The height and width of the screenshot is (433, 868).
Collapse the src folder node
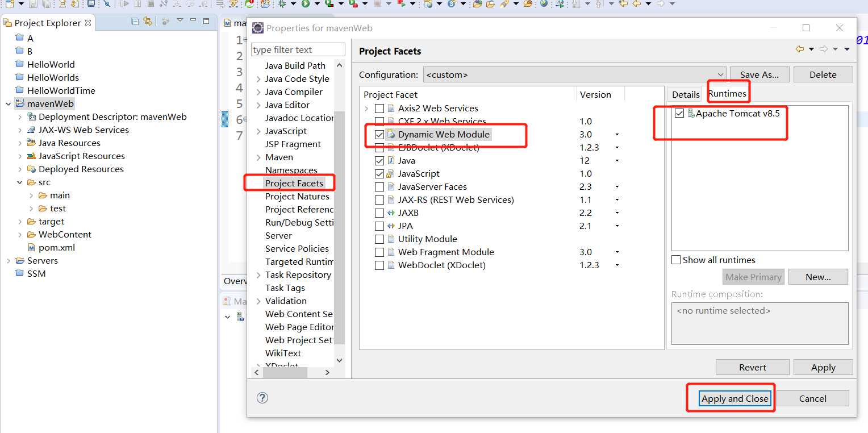pyautogui.click(x=19, y=182)
